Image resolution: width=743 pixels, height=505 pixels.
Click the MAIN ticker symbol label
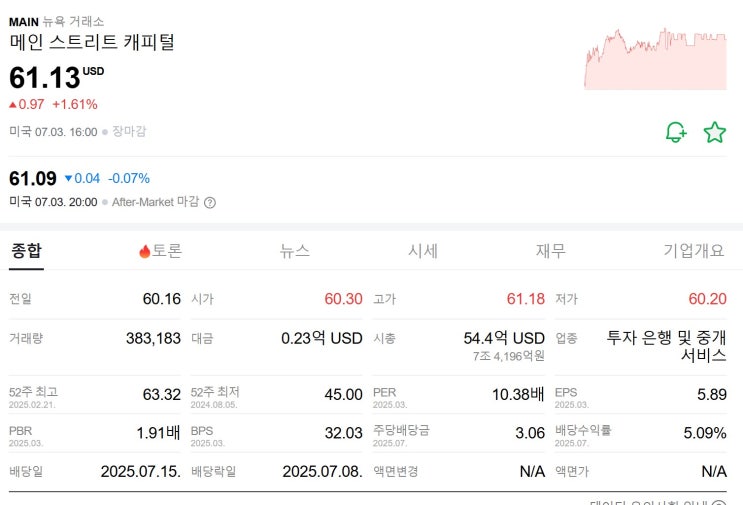point(23,21)
